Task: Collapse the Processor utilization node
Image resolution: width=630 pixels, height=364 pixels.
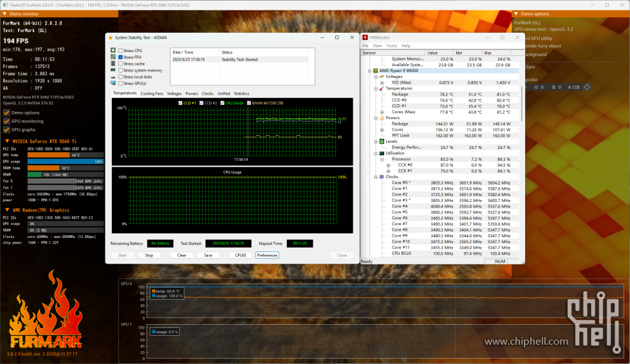Action: 382,159
